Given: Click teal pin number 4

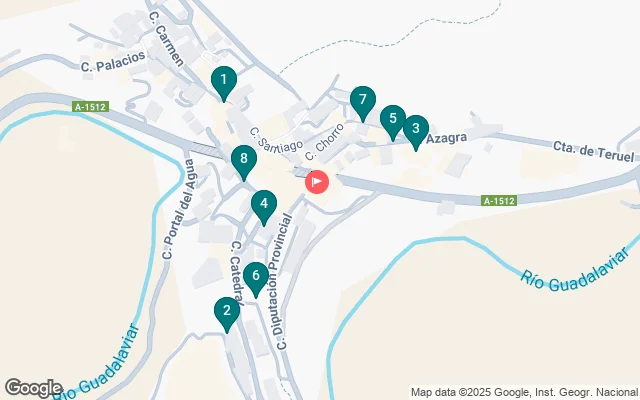Looking at the screenshot, I should point(264,207).
